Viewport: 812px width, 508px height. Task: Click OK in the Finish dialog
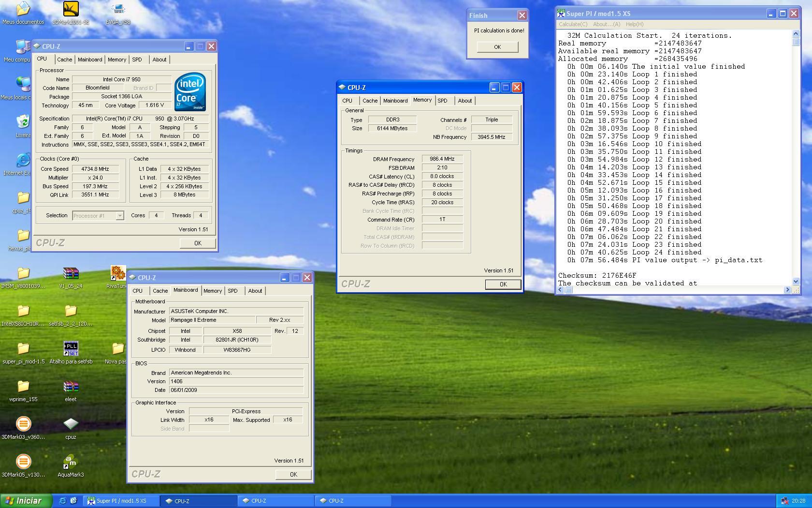coord(497,47)
